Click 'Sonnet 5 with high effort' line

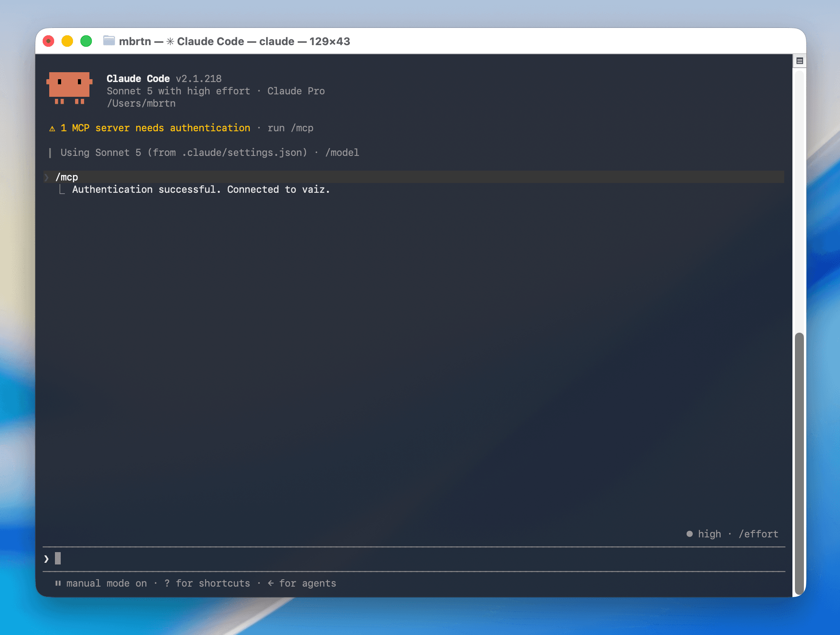(x=178, y=91)
